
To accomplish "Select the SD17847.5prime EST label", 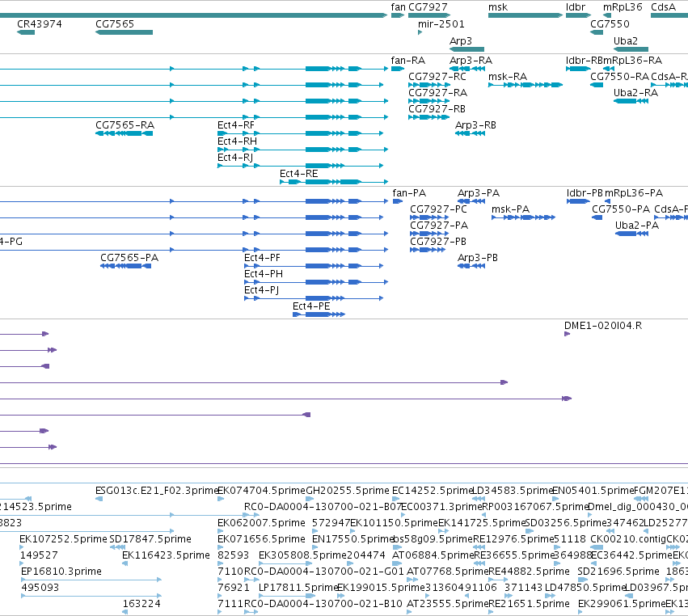I will point(150,539).
